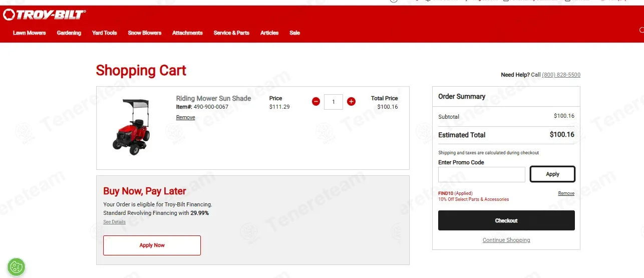Open the Lawn Mowers menu

click(30, 33)
